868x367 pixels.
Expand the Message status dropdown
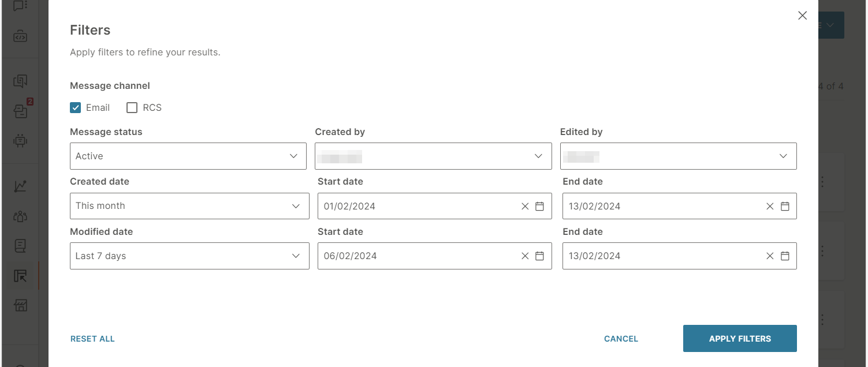coord(188,156)
